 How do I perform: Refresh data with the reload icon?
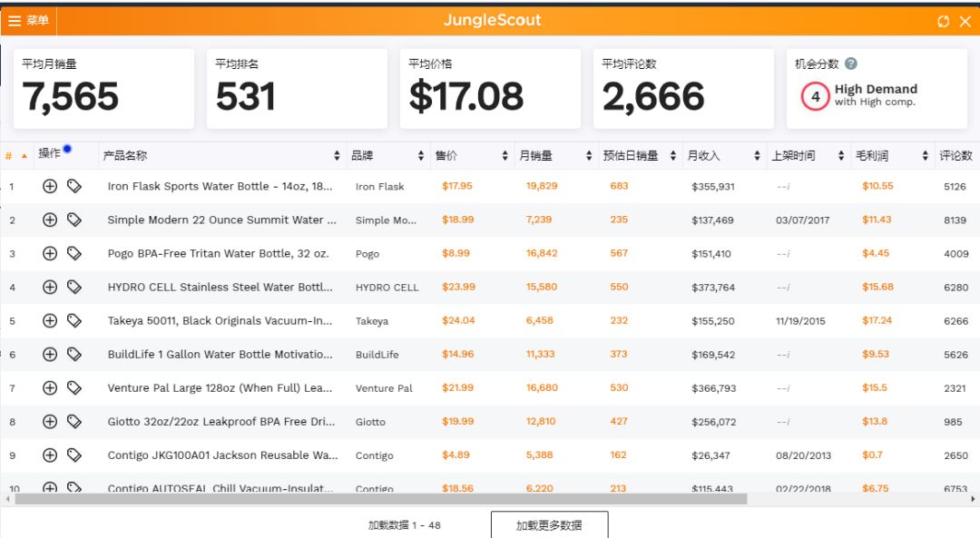[x=944, y=19]
